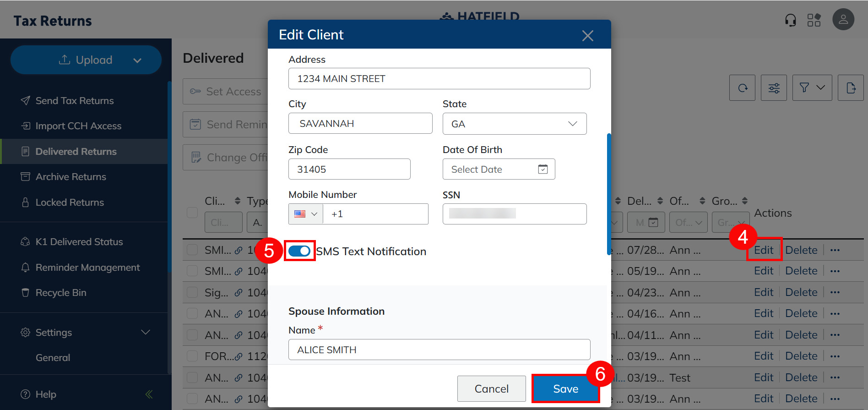Expand the mobile country code flag dropdown

(306, 214)
